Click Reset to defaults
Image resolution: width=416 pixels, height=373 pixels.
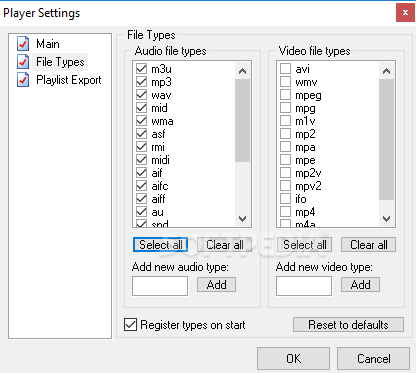pos(348,325)
